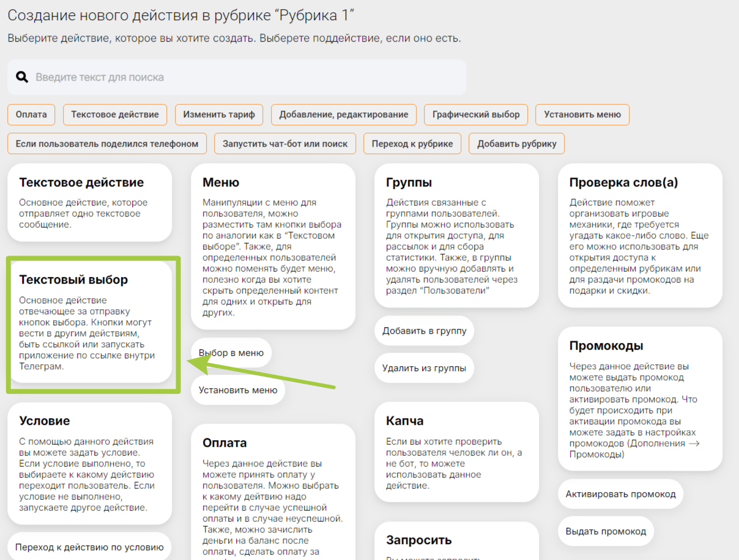Click the heading Создание нового действия в рубрике
Screen dimensions: 739x560
[x=181, y=16]
